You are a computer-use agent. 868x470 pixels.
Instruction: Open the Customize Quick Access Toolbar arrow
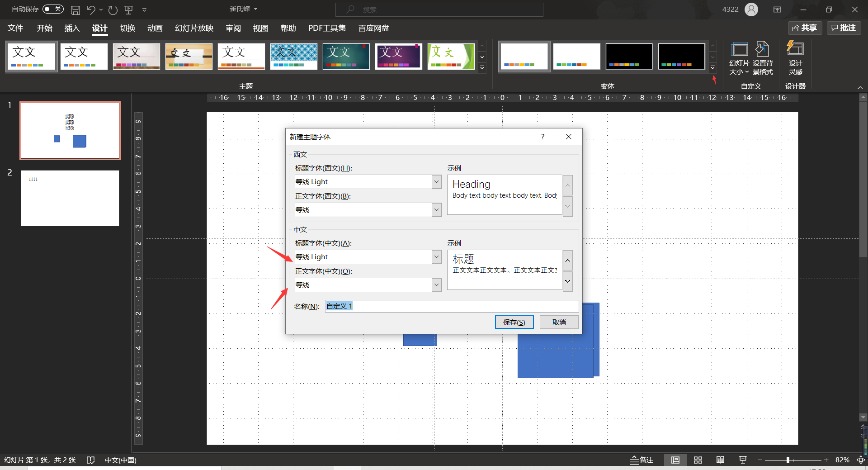tap(144, 9)
